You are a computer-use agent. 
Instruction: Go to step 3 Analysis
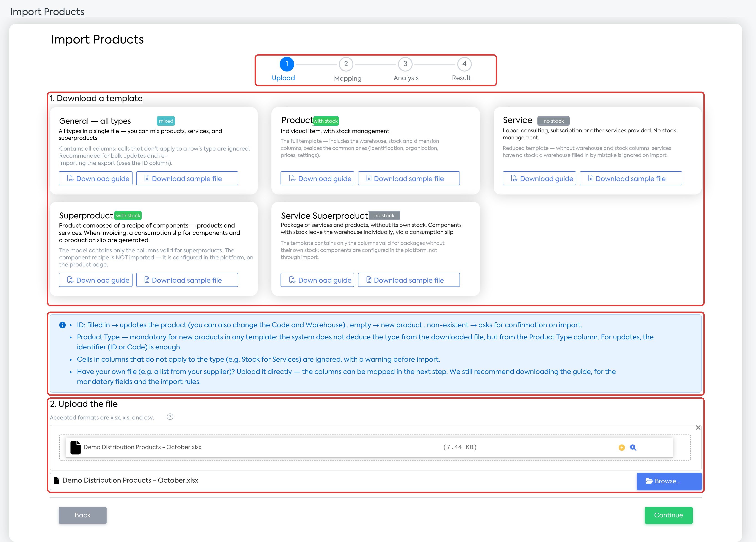pos(405,64)
